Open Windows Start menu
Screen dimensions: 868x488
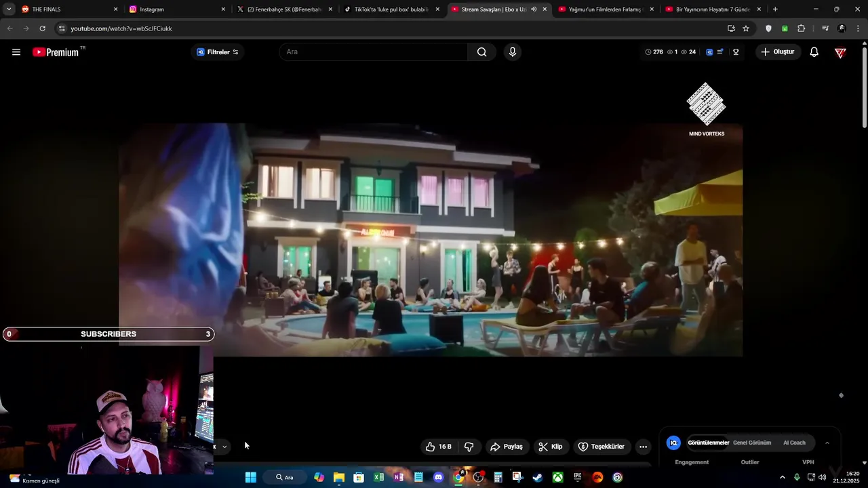click(251, 477)
